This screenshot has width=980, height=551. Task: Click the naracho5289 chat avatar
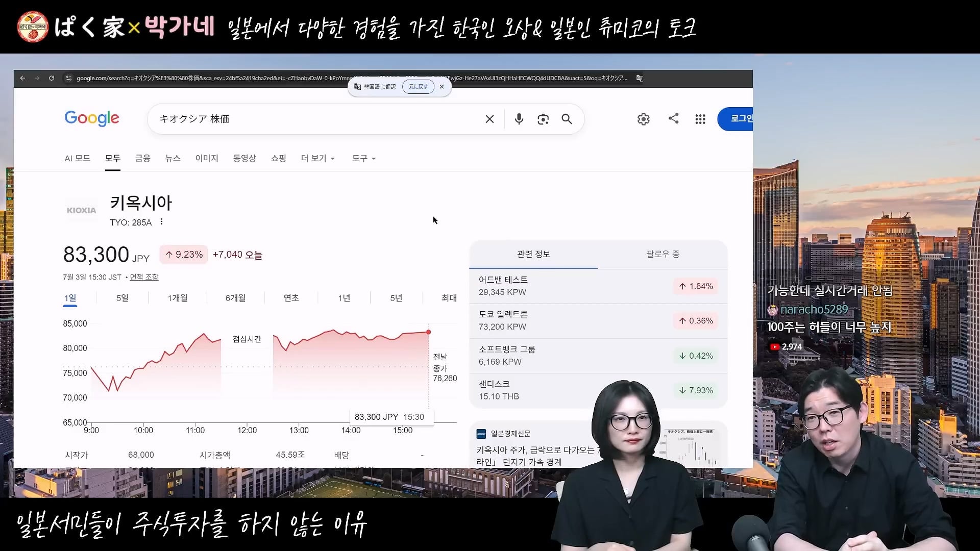tap(773, 310)
